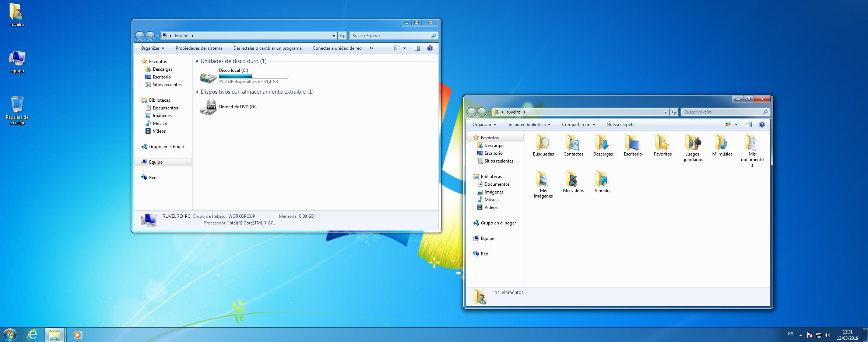Change view icon in Equipo window toolbar
Viewport: 868px width, 342px height.
point(397,48)
